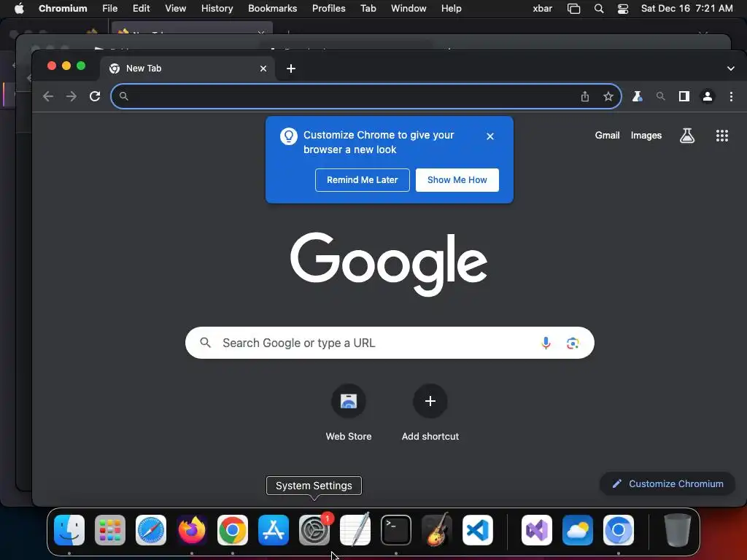Screen dimensions: 747x560
Task: Open Control Center in menu bar
Action: click(623, 9)
